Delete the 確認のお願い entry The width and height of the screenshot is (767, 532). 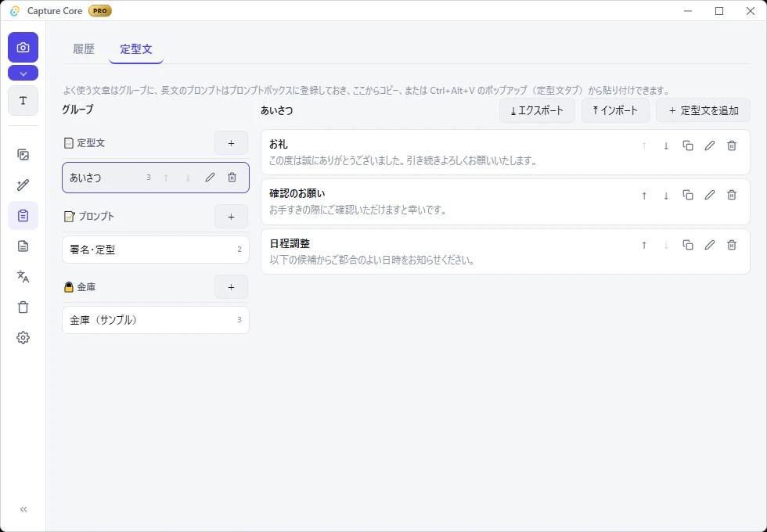pyautogui.click(x=732, y=196)
